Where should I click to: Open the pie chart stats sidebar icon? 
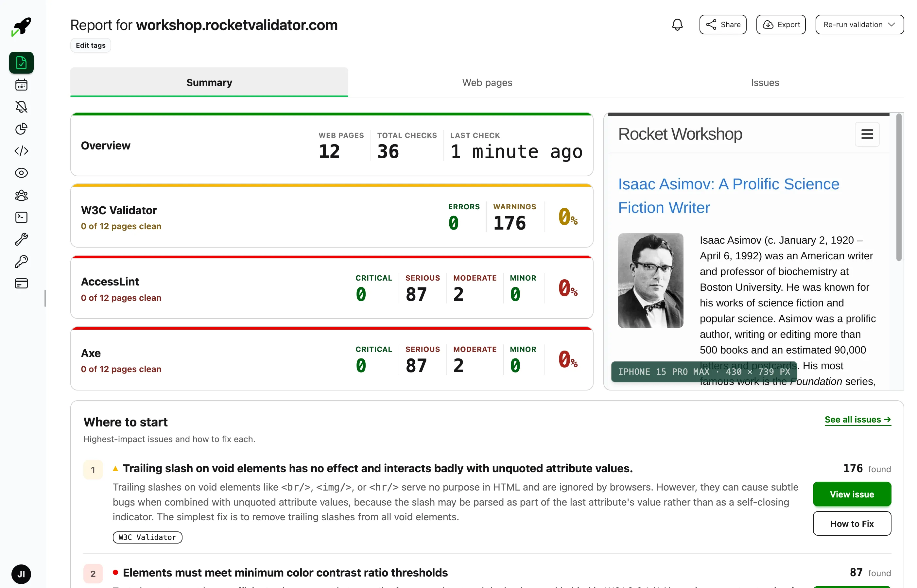click(21, 129)
